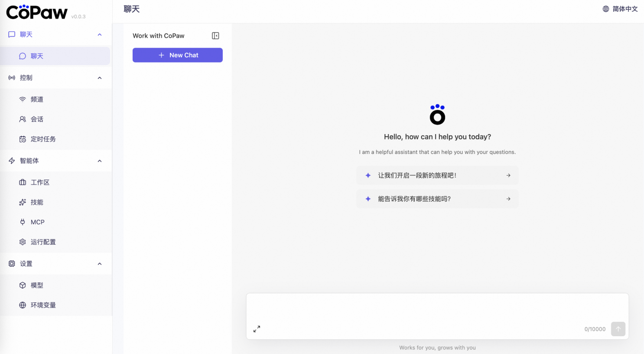Click the cube icon for 模型
Screen dimensions: 644x354
click(x=23, y=285)
